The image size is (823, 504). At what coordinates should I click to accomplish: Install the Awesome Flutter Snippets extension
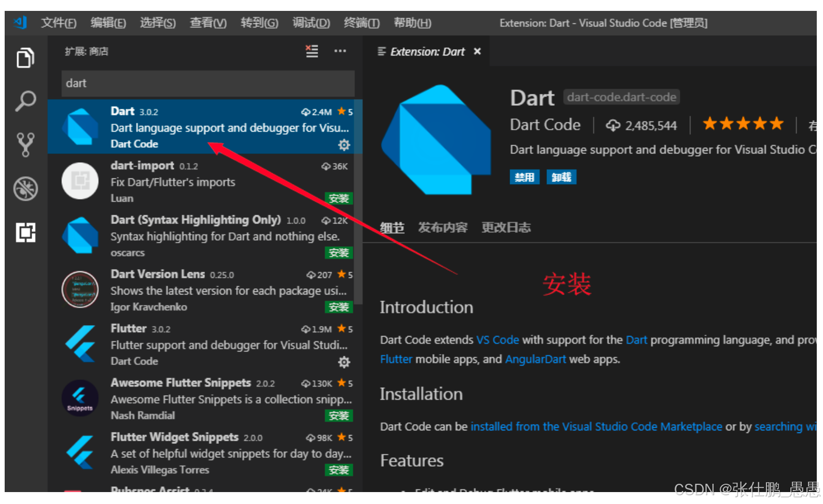pos(339,416)
